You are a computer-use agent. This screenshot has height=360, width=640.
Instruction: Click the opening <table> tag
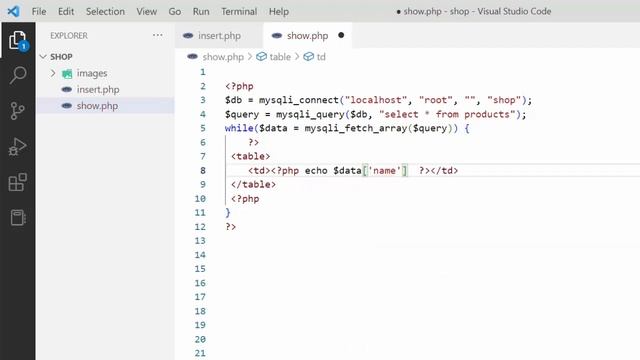click(x=251, y=156)
